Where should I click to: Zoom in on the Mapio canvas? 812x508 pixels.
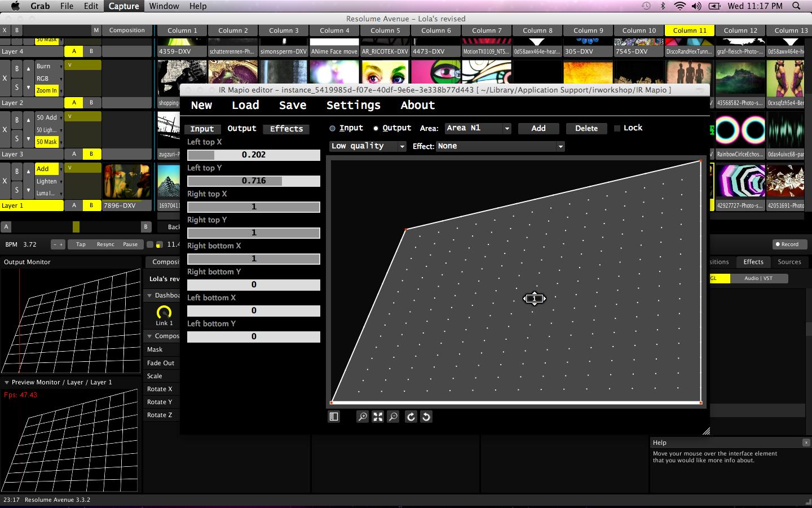coord(363,417)
